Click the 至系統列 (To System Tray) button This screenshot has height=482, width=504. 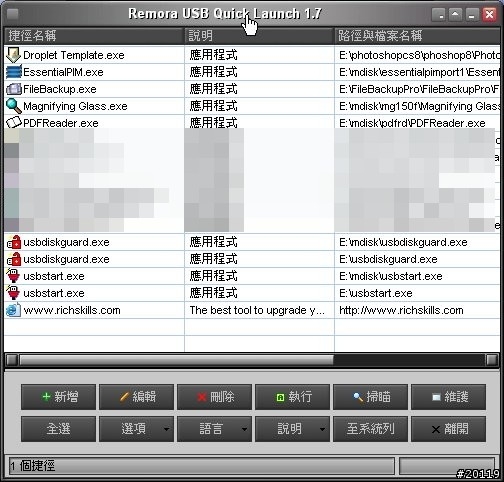(370, 429)
